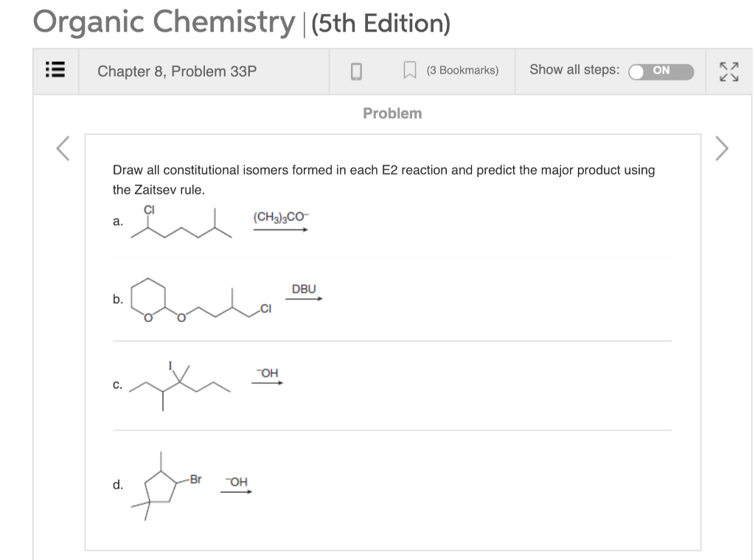
Task: Tap the phone view icon in the toolbar
Action: coord(356,71)
